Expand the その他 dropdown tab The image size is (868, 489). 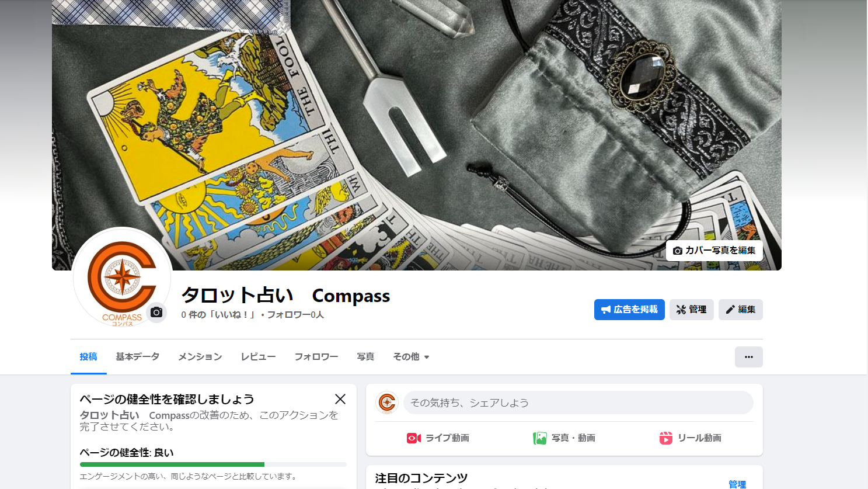point(411,357)
